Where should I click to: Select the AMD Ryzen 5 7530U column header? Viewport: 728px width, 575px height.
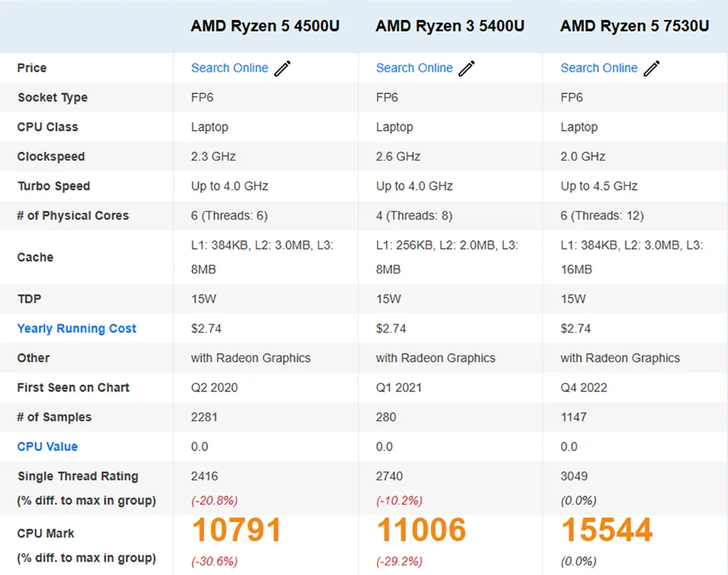point(634,27)
